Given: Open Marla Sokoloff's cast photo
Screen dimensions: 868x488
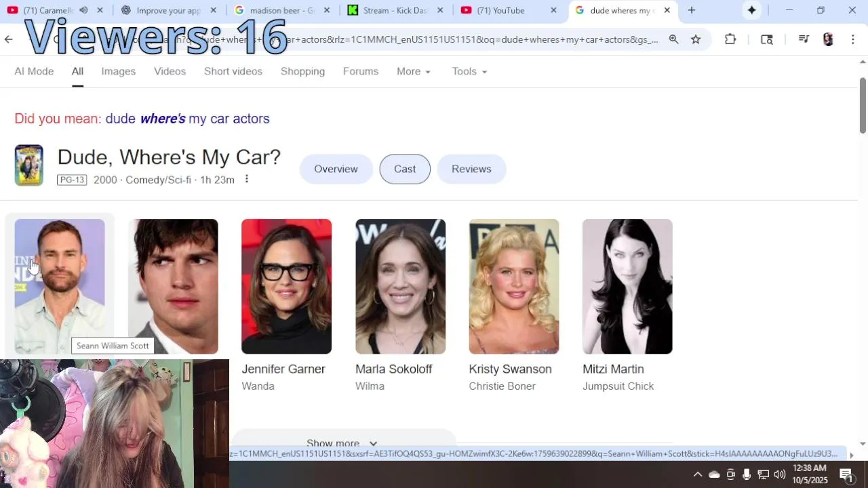Looking at the screenshot, I should (400, 286).
